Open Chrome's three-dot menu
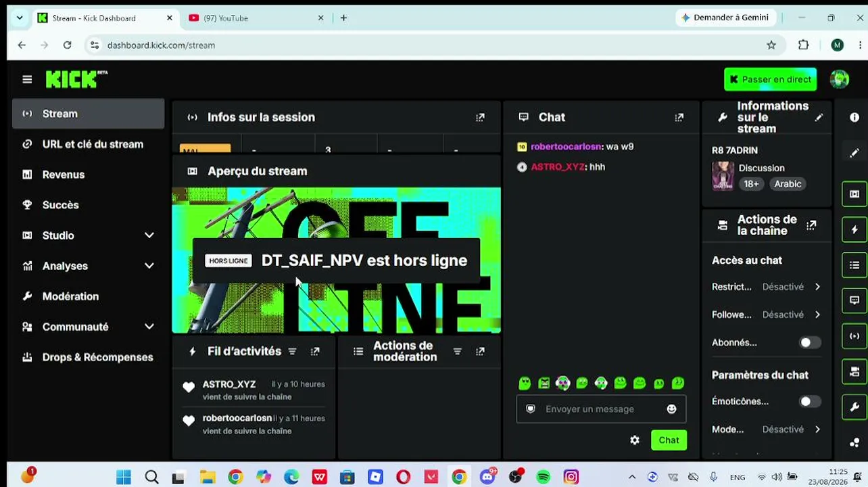Image resolution: width=868 pixels, height=487 pixels. [860, 45]
